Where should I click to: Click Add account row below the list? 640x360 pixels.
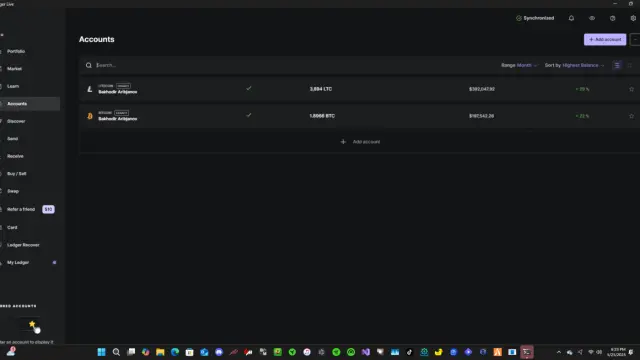(x=360, y=142)
